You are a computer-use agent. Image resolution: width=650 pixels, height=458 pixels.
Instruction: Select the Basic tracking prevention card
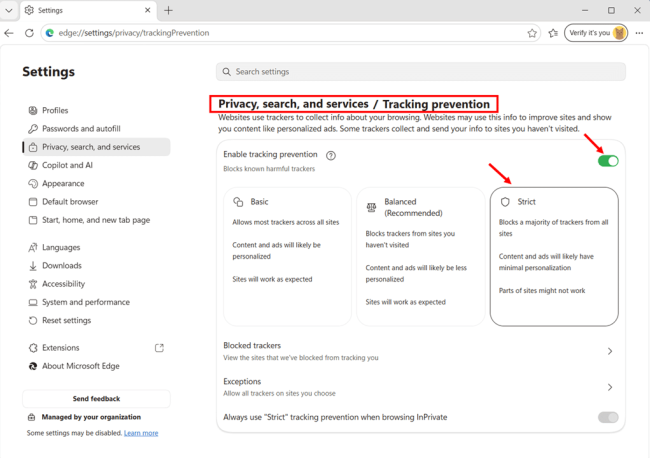coord(287,257)
